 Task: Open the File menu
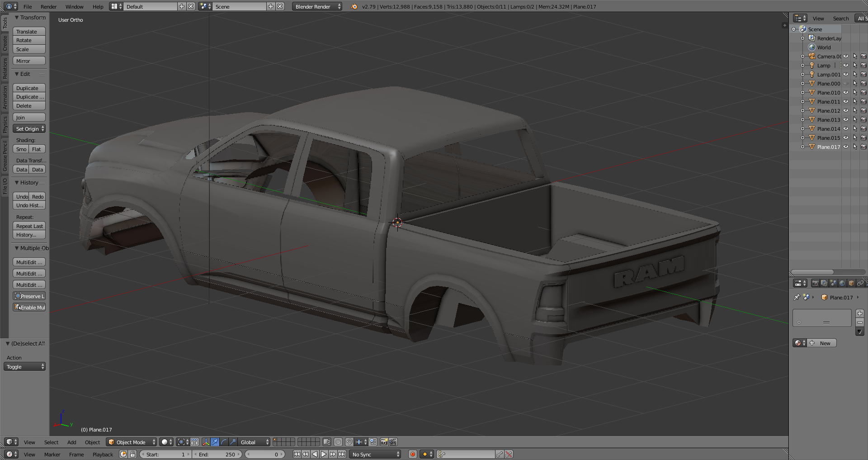coord(28,6)
